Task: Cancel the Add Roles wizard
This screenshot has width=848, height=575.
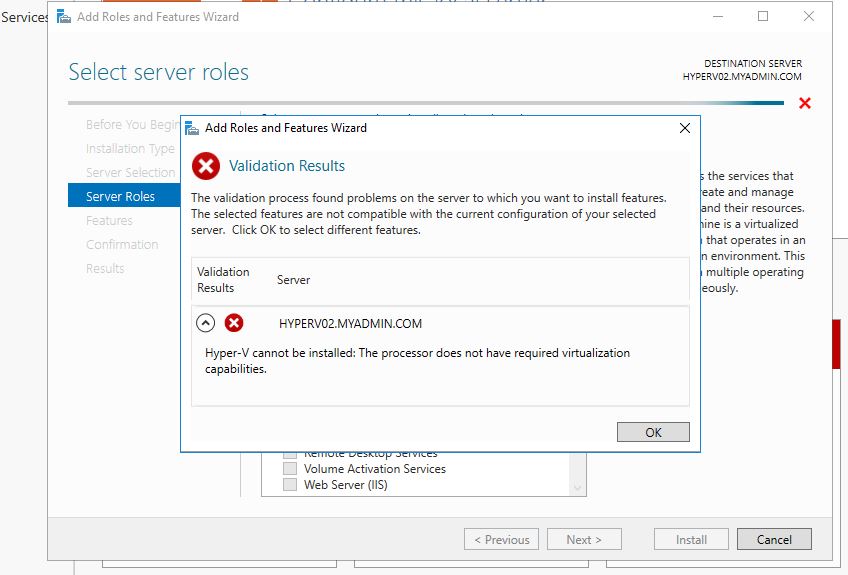Action: coord(774,539)
